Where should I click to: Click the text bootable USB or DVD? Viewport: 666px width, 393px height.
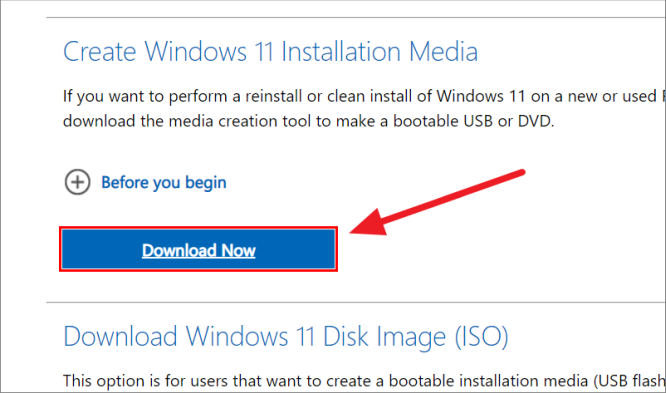pos(474,121)
